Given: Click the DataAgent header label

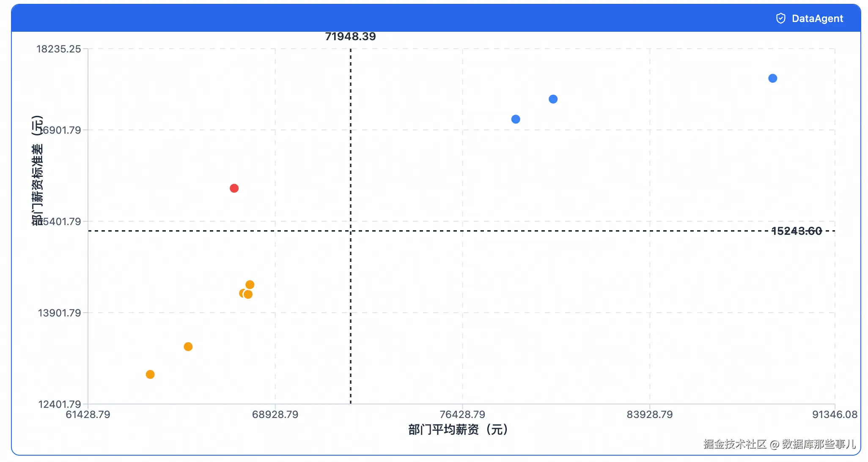Looking at the screenshot, I should (817, 19).
